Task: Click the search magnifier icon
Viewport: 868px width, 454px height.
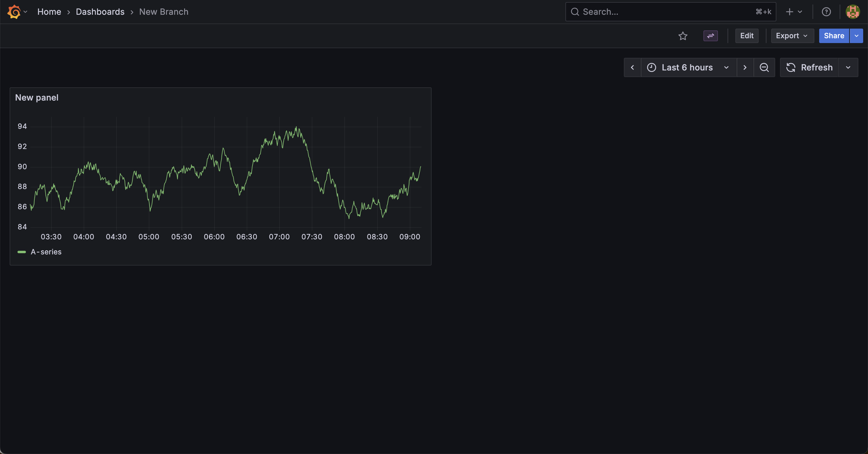Action: click(x=575, y=12)
